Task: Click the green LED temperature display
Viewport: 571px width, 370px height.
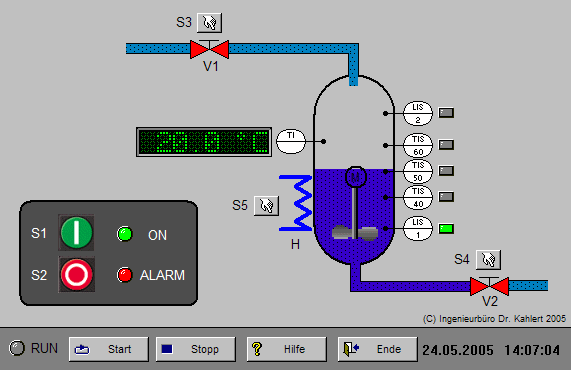Action: 204,142
